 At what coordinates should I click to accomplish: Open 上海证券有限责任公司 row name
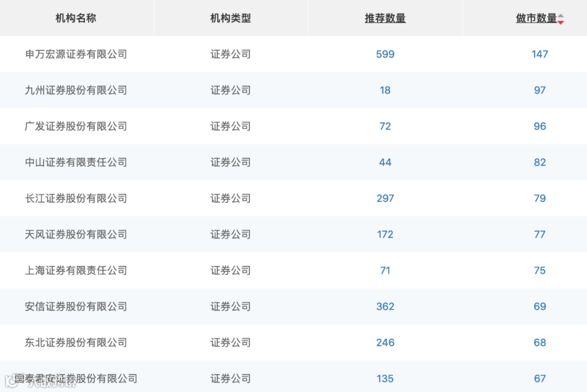coord(76,270)
